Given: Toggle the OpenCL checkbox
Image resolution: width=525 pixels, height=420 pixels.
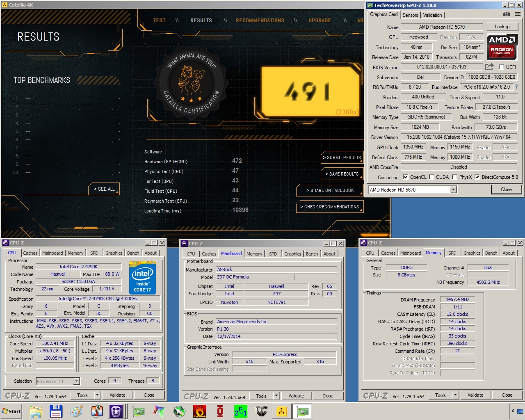Looking at the screenshot, I should (406, 177).
